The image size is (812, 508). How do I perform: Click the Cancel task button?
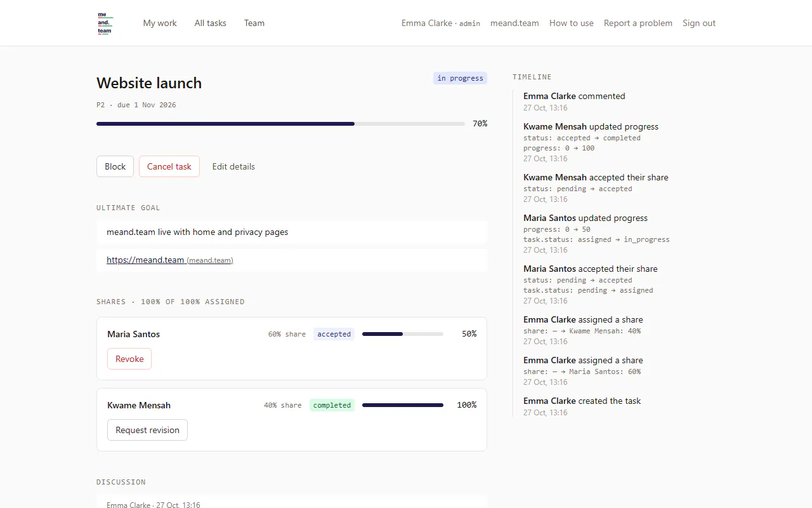click(169, 166)
